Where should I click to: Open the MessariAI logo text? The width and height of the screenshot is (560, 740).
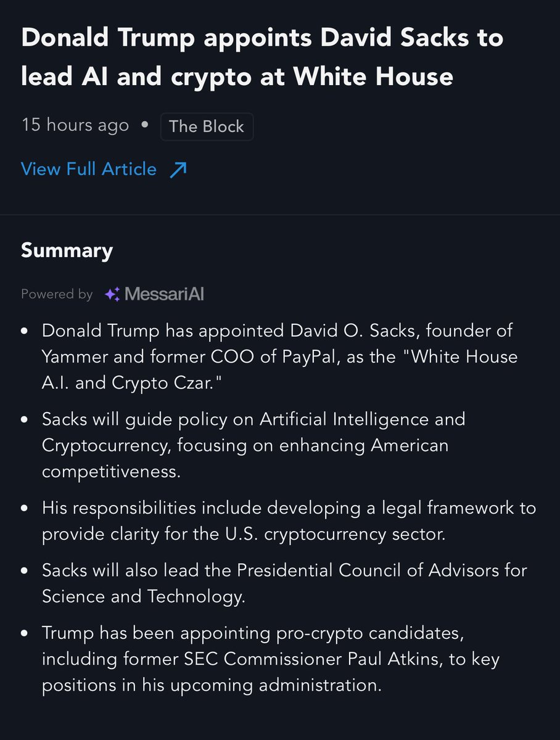(164, 295)
